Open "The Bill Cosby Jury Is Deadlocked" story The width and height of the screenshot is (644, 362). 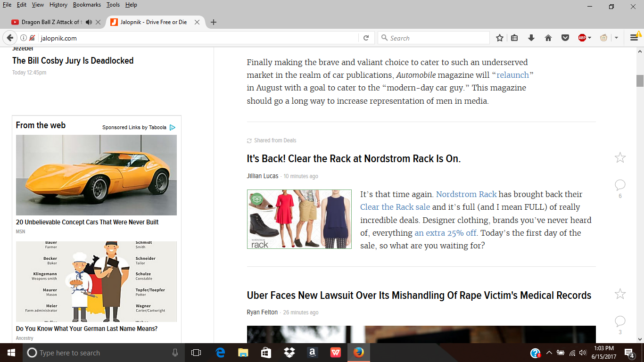tap(73, 61)
